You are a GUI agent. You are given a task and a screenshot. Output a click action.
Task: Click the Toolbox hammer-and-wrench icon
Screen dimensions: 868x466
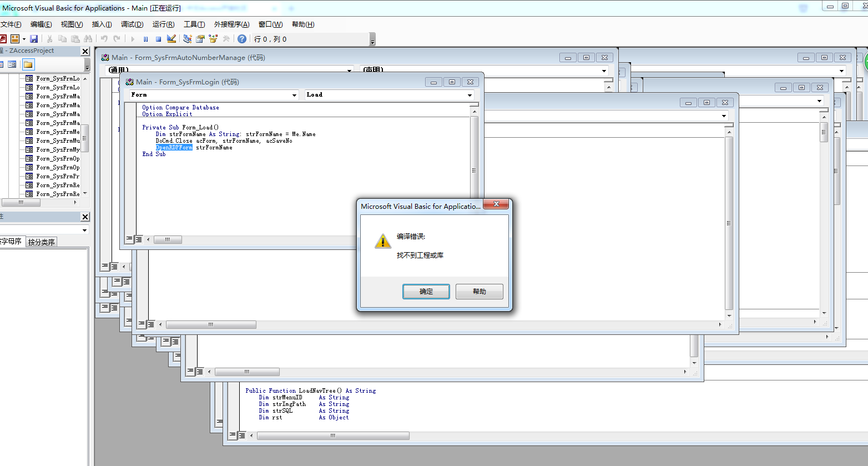tap(226, 39)
